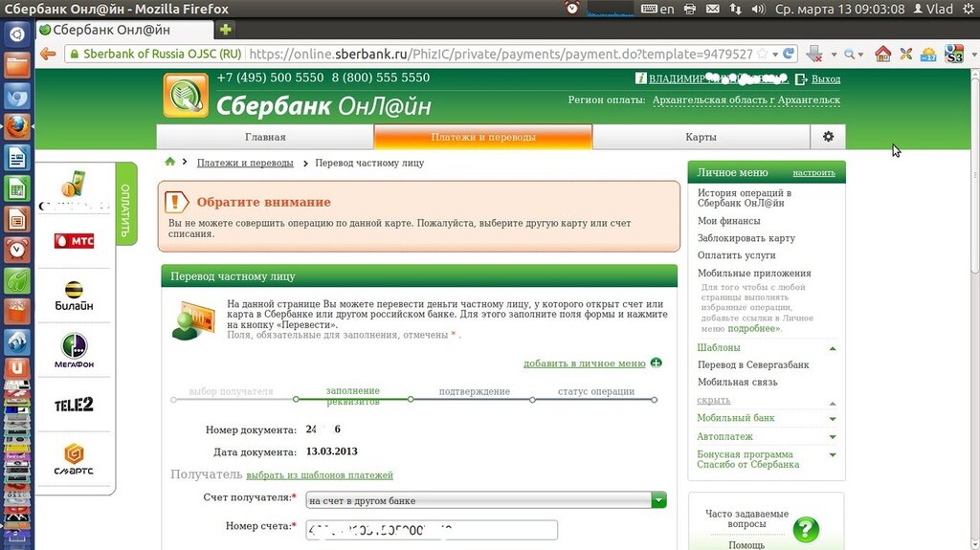Click the Выход link

pos(826,79)
